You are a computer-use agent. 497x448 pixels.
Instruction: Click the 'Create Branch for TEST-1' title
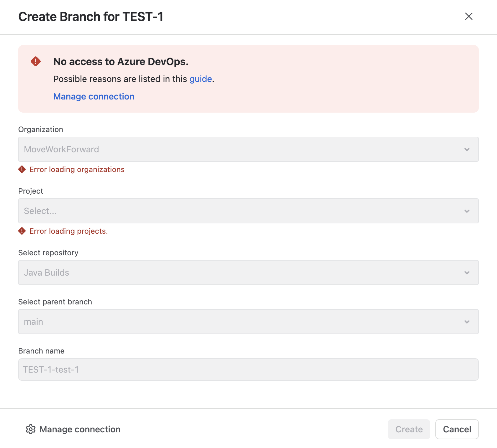91,17
